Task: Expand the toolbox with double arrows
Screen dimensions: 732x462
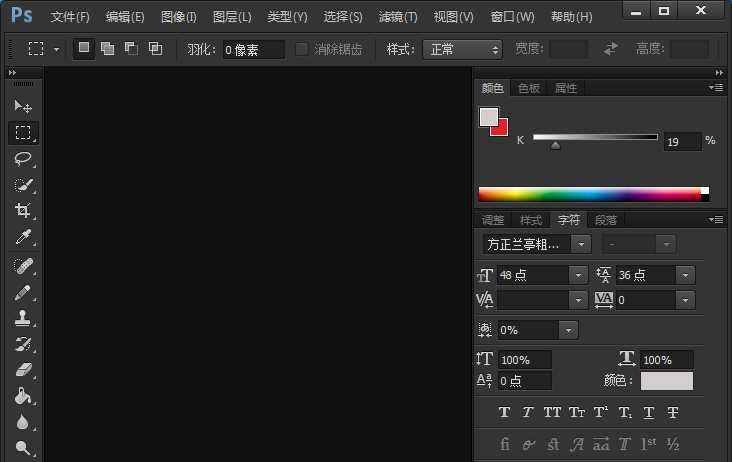Action: pyautogui.click(x=13, y=73)
